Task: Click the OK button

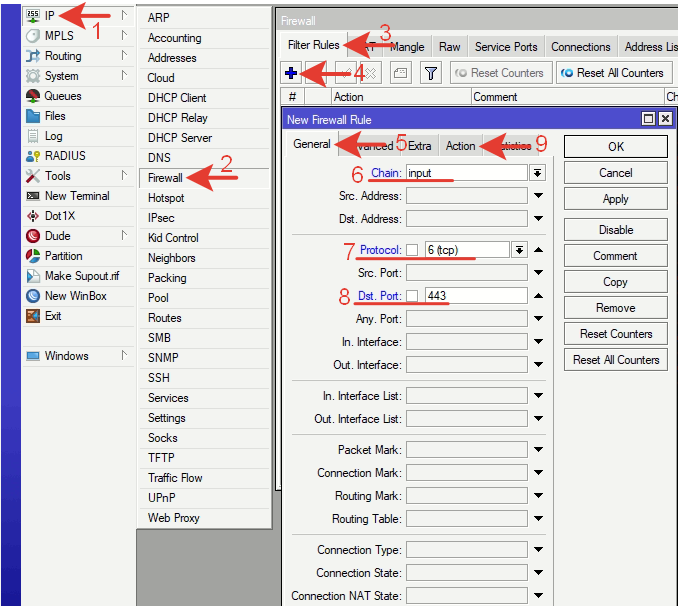Action: [616, 147]
